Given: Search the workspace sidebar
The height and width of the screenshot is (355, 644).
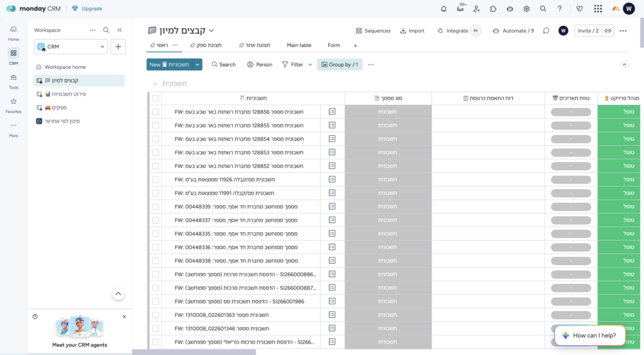Looking at the screenshot, I should pyautogui.click(x=106, y=30).
